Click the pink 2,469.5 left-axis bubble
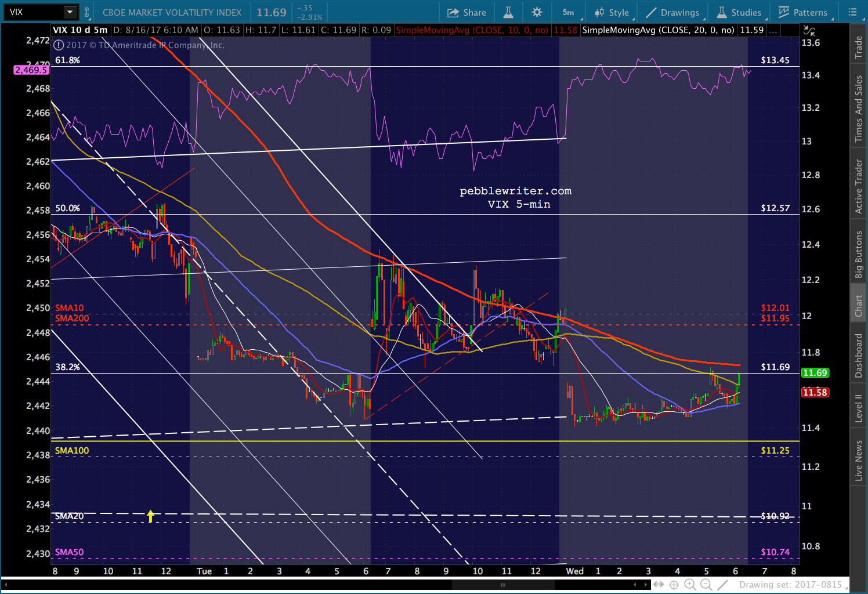Viewport: 868px width, 594px height. tap(31, 70)
